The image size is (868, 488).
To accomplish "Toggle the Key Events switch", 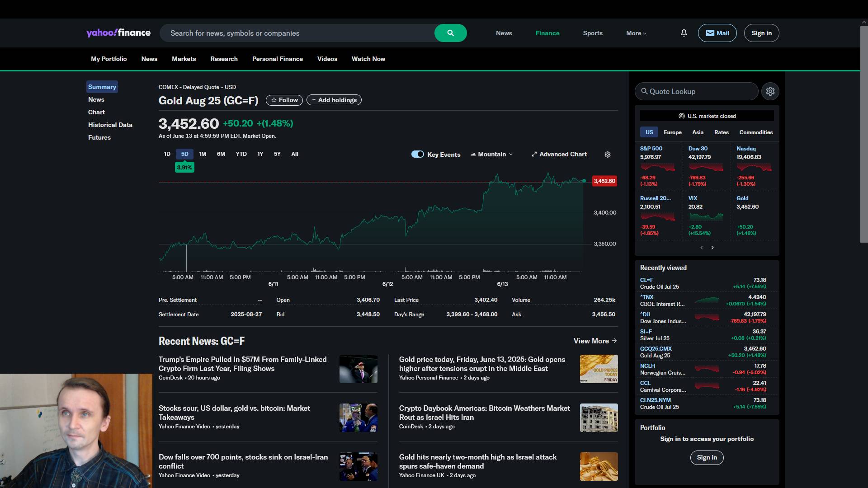I will [417, 155].
